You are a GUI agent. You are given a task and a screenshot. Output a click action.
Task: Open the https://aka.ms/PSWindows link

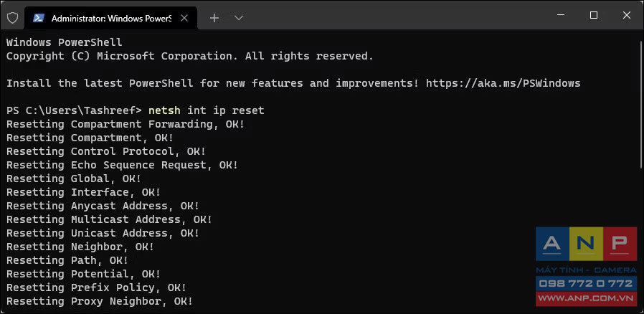point(503,83)
